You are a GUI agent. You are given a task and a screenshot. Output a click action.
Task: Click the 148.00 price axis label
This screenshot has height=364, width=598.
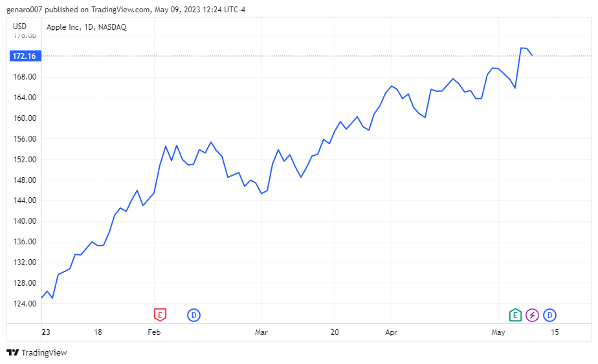[x=25, y=180]
